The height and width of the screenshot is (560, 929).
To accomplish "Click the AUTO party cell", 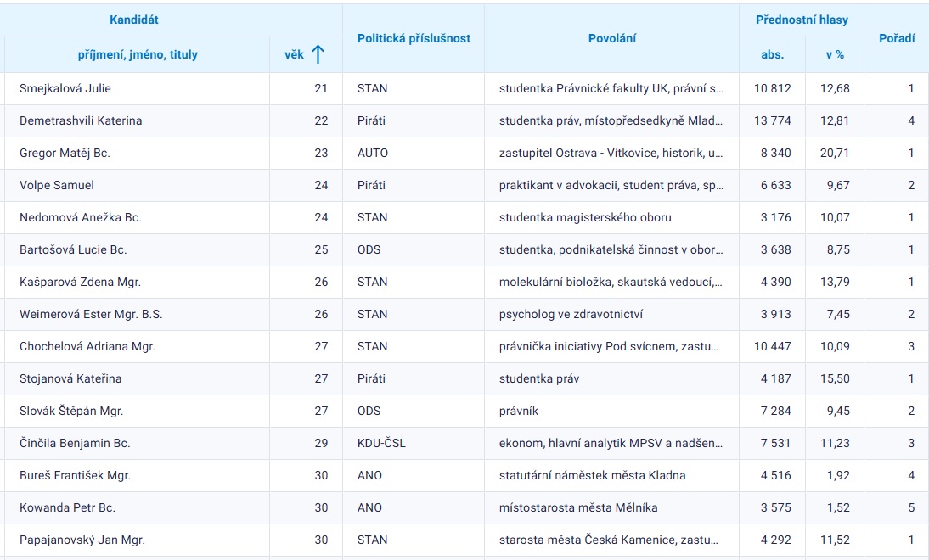I will click(372, 153).
